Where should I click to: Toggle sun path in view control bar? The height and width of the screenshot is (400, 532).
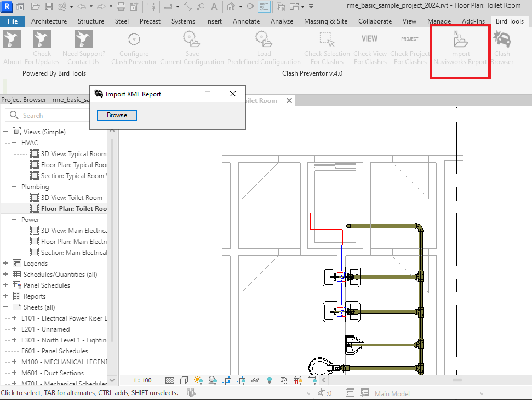point(198,380)
